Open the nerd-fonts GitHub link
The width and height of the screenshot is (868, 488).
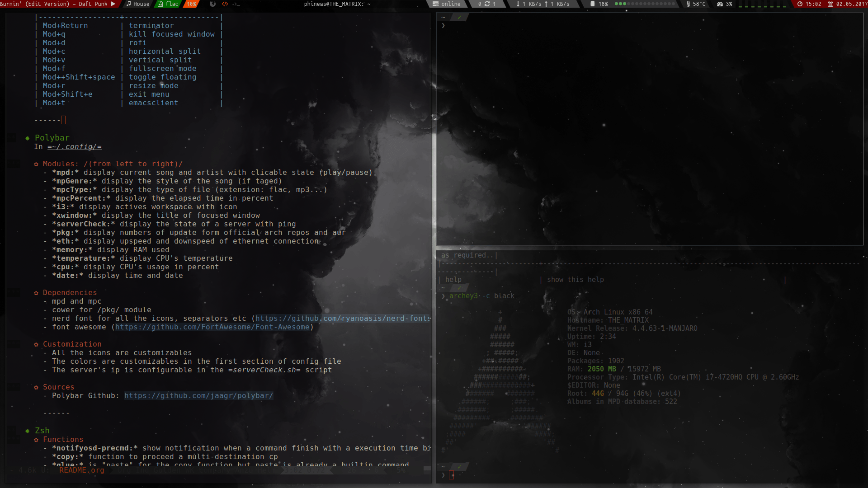[x=343, y=319]
